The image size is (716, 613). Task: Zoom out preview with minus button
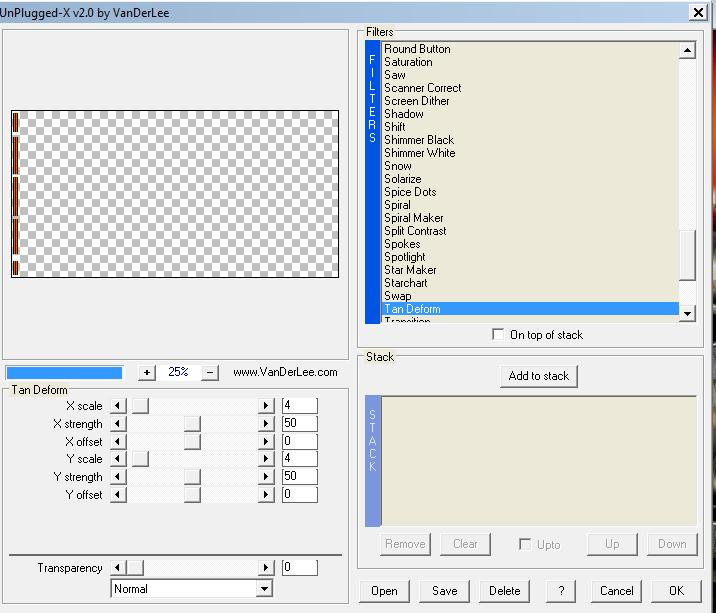pos(210,373)
